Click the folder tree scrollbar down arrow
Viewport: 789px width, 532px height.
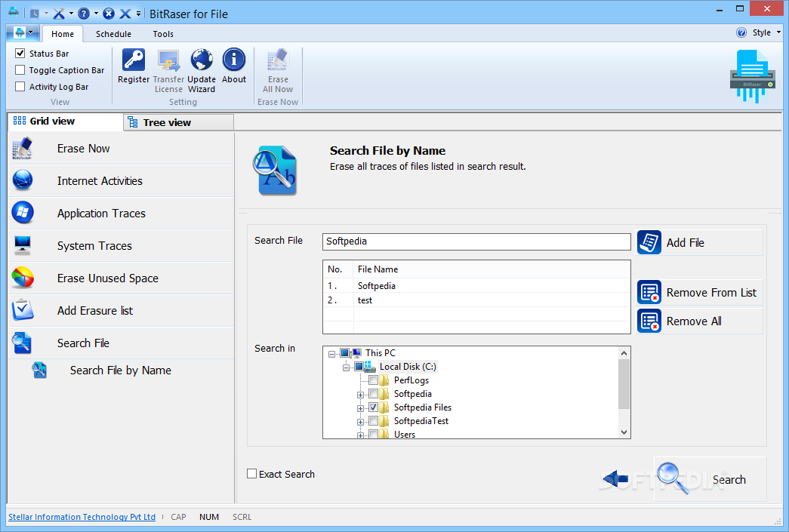624,432
